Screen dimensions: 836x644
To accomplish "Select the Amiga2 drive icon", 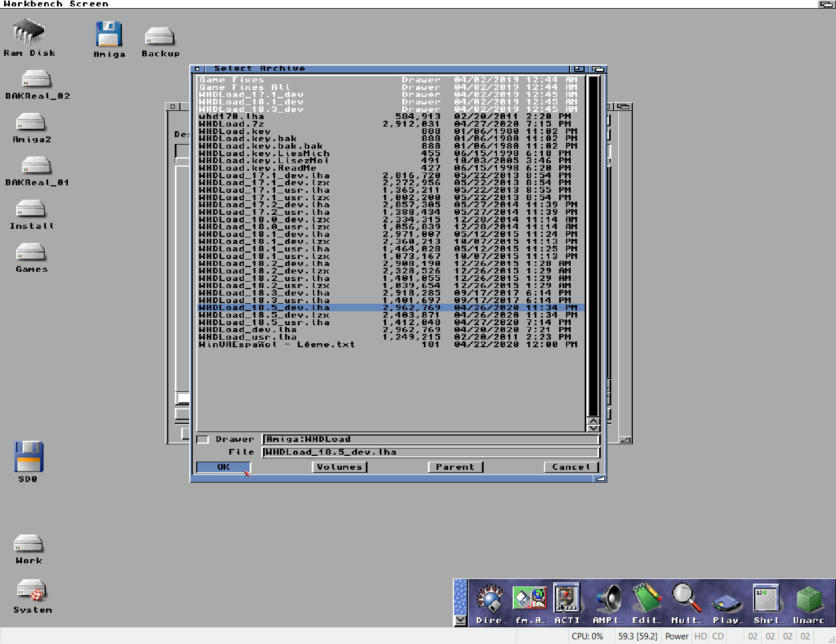I will pos(31,128).
